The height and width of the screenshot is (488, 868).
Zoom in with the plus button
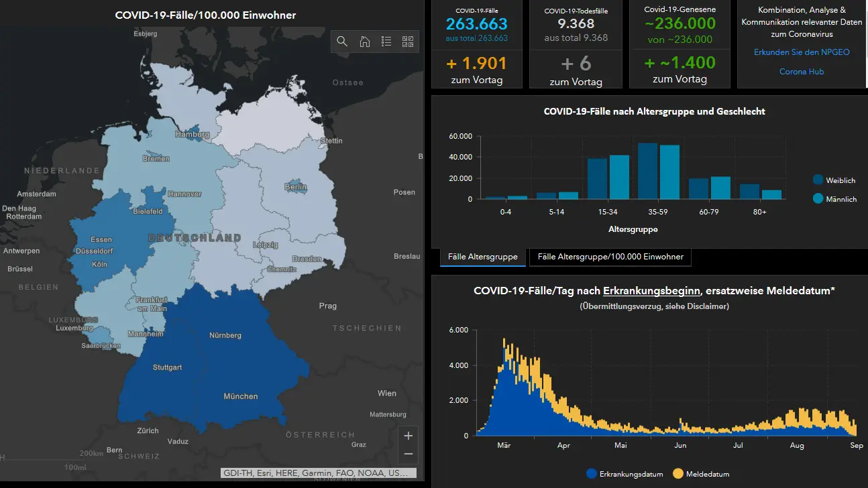408,436
